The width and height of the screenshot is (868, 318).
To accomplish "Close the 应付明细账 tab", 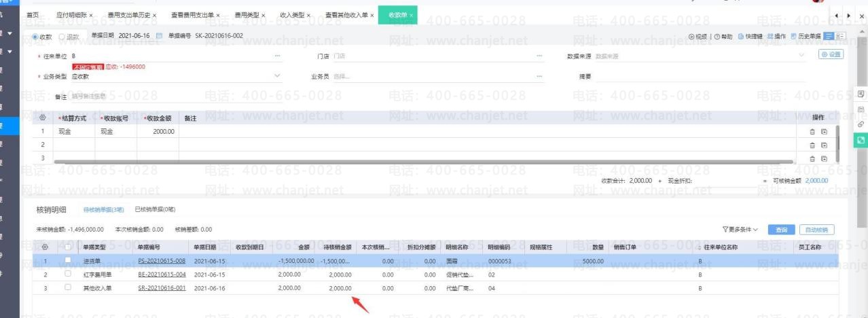I will (91, 15).
